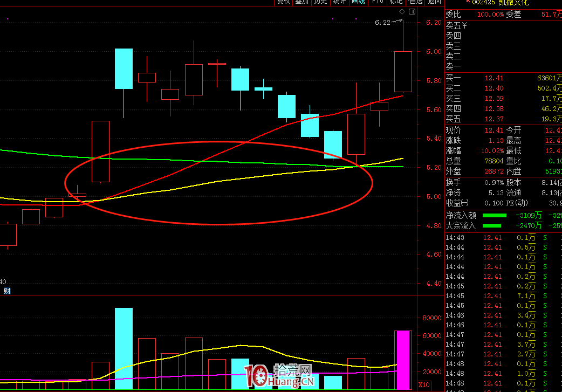Screen dimensions: 562x392
Task: Open the F10 company info item
Action: coord(378,2)
